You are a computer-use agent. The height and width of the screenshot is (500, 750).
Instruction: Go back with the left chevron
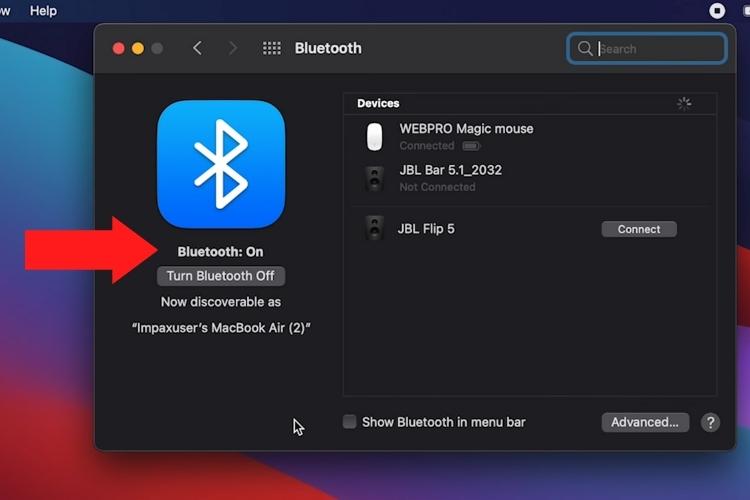pos(197,48)
